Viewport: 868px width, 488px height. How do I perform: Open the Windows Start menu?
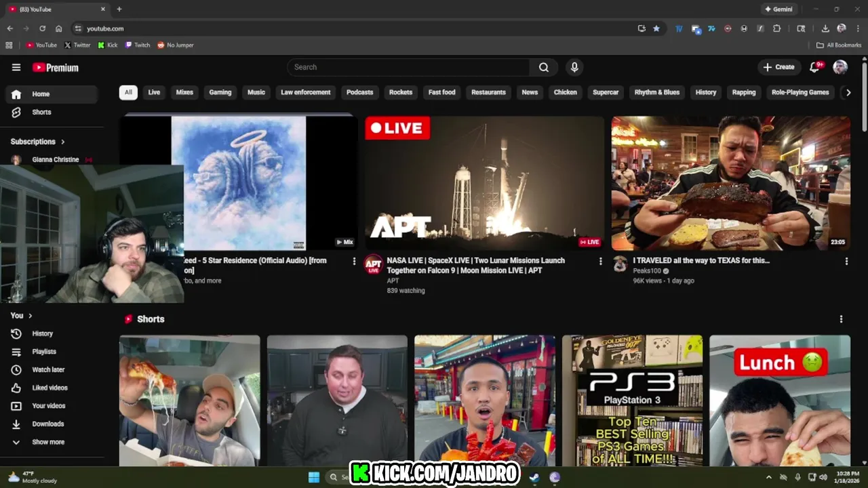click(x=314, y=477)
